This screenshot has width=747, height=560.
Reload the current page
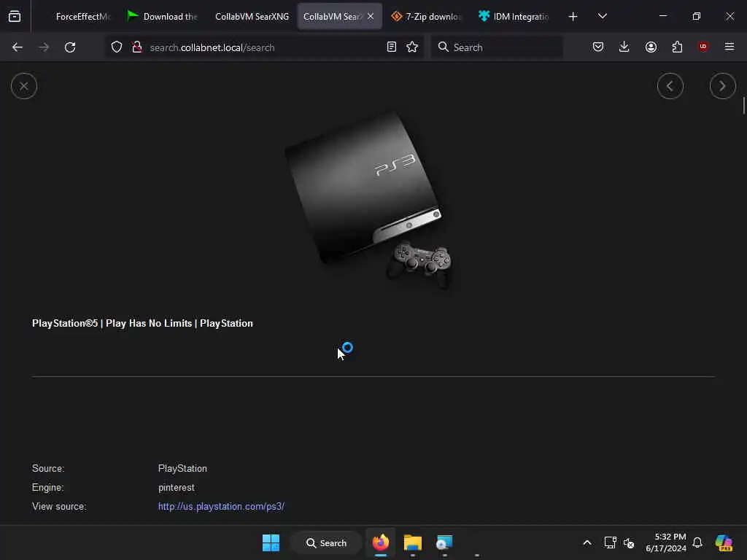coord(70,47)
